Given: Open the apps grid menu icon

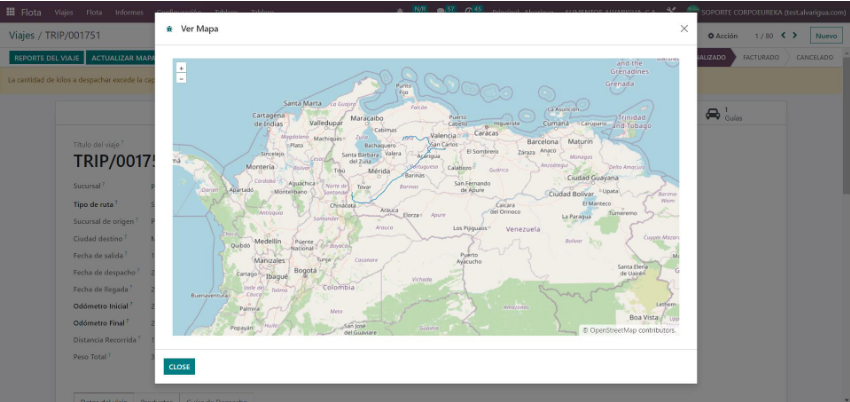Looking at the screenshot, I should click(11, 11).
